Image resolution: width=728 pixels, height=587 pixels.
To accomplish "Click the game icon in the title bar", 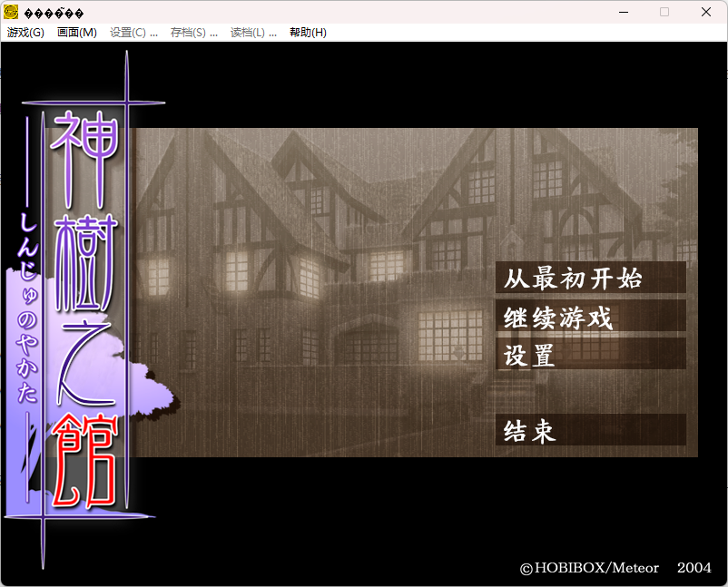I will pos(12,12).
